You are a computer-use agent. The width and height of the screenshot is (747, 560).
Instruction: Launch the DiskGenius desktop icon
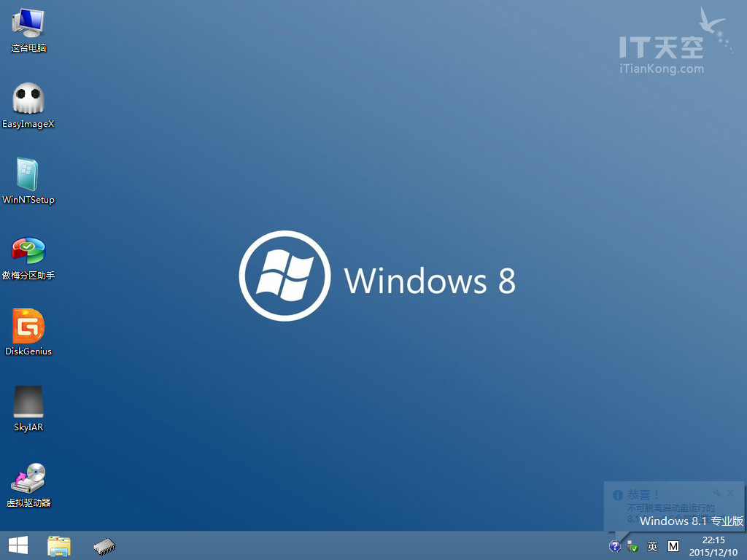point(28,332)
